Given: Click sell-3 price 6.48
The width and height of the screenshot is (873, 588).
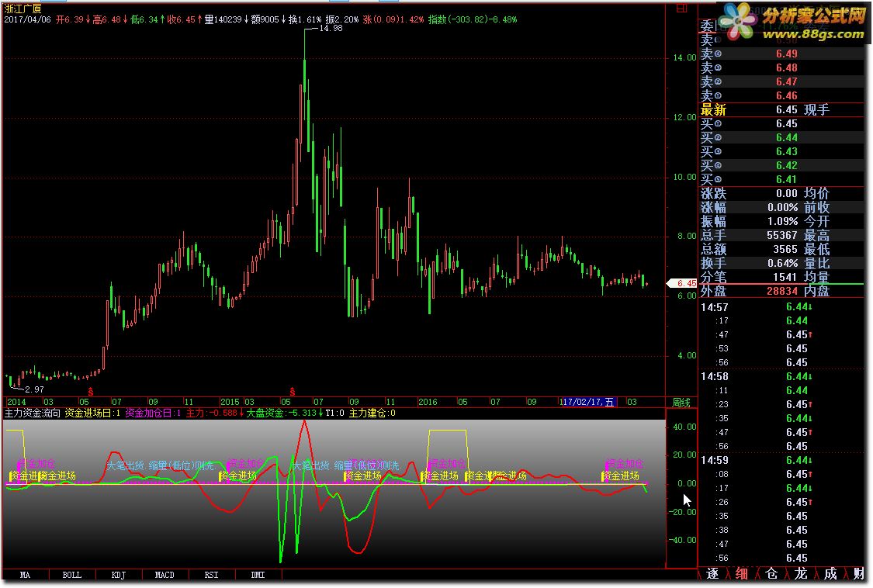Looking at the screenshot, I should [x=787, y=68].
